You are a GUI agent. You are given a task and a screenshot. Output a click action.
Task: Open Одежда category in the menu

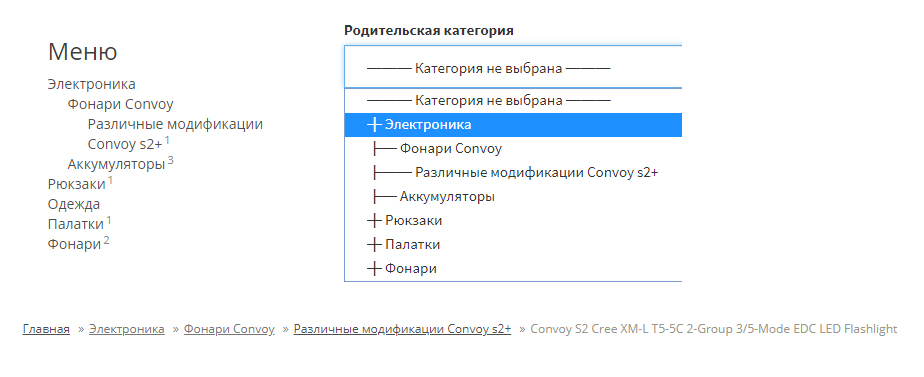pos(74,204)
